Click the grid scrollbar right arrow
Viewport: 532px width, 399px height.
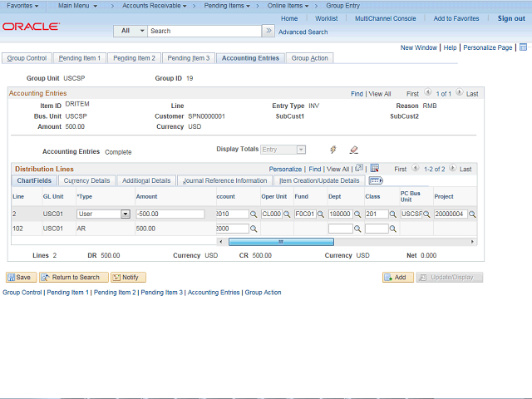(472, 242)
